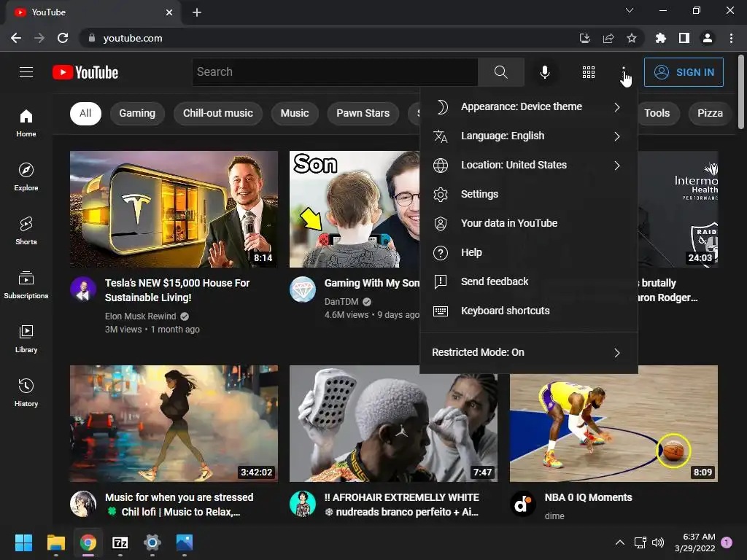Select the Tools filter chip
The width and height of the screenshot is (747, 560).
coord(657,113)
